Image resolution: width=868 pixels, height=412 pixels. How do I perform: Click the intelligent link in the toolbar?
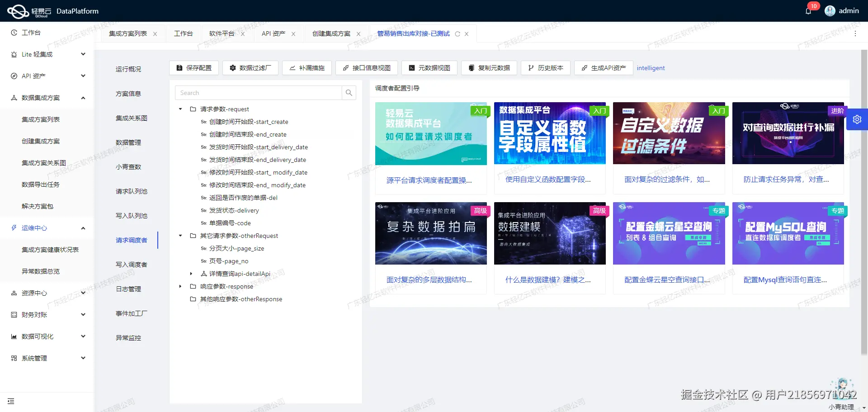coord(651,68)
